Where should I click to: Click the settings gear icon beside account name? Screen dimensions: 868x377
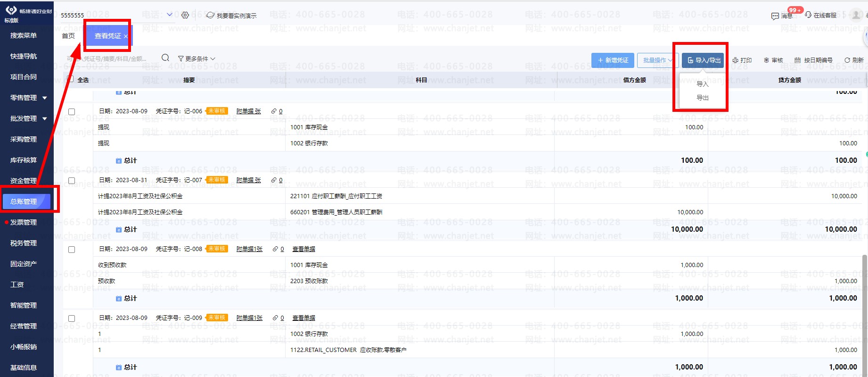(x=185, y=15)
